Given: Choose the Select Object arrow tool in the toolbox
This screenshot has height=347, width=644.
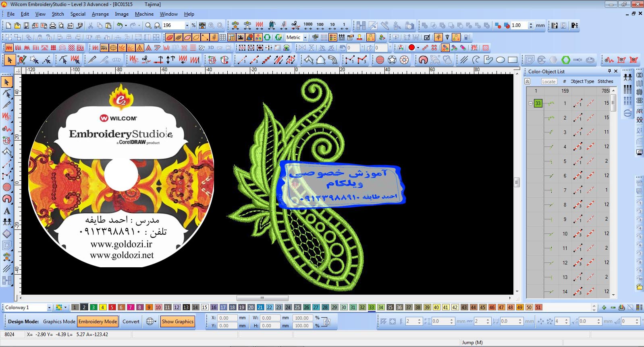Looking at the screenshot, I should pos(7,82).
